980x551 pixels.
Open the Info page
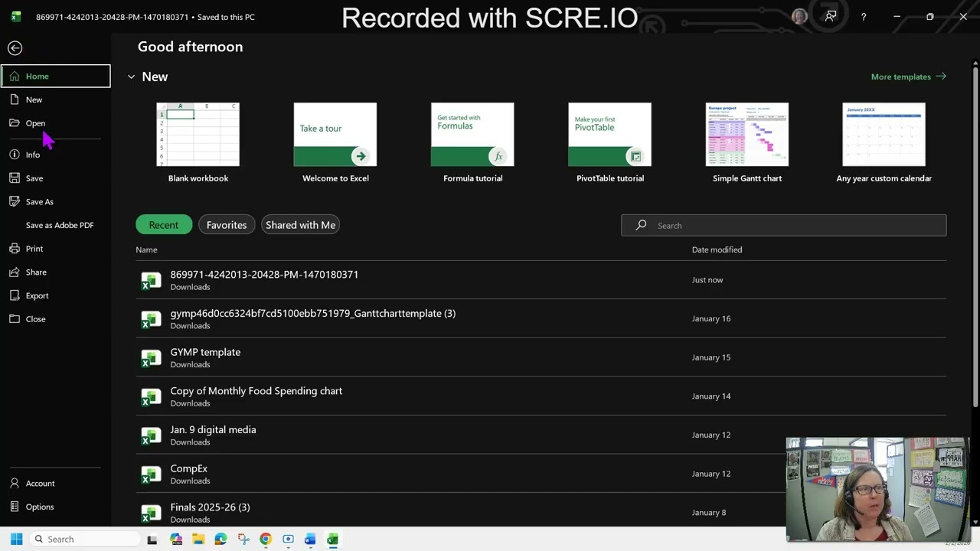56,155
